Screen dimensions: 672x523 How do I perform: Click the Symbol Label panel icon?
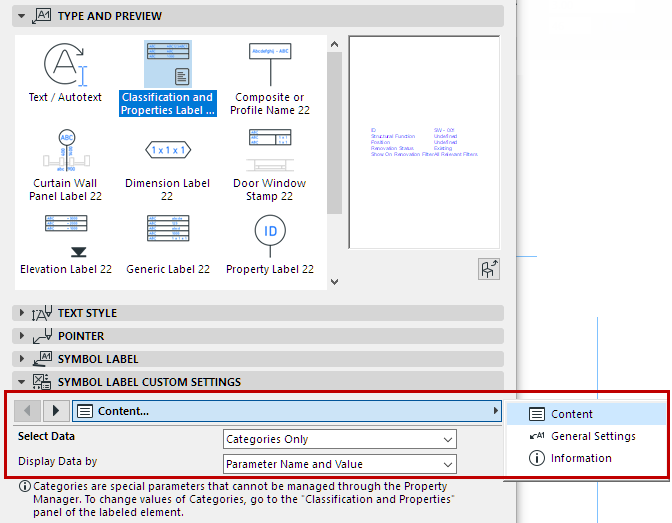coord(42,359)
